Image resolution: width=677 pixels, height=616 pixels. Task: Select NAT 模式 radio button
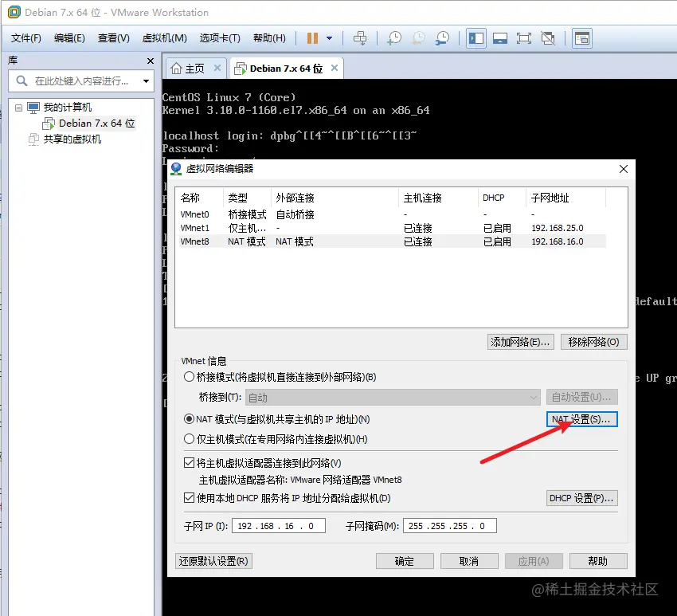[x=189, y=419]
